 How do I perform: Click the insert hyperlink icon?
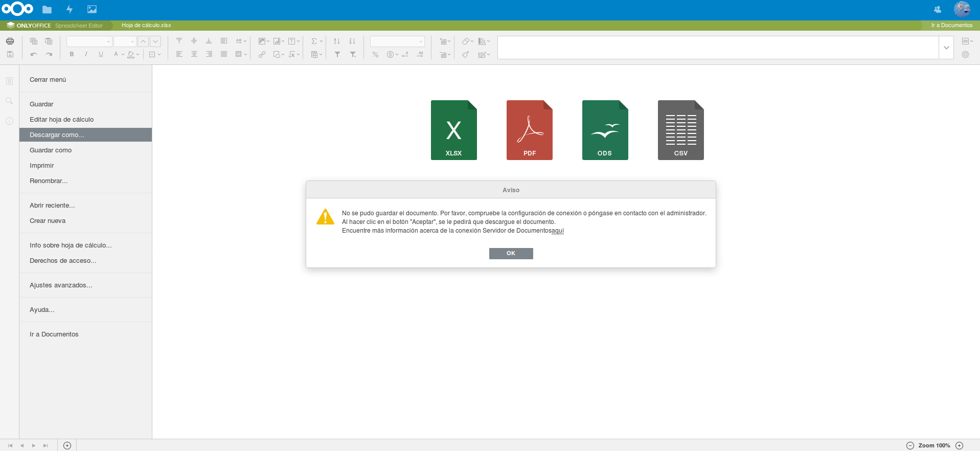[262, 54]
